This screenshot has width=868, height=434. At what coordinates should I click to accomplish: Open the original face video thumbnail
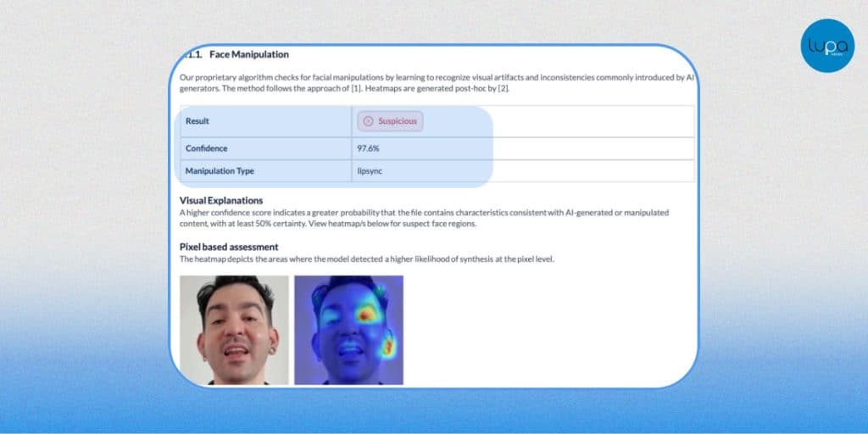[234, 330]
